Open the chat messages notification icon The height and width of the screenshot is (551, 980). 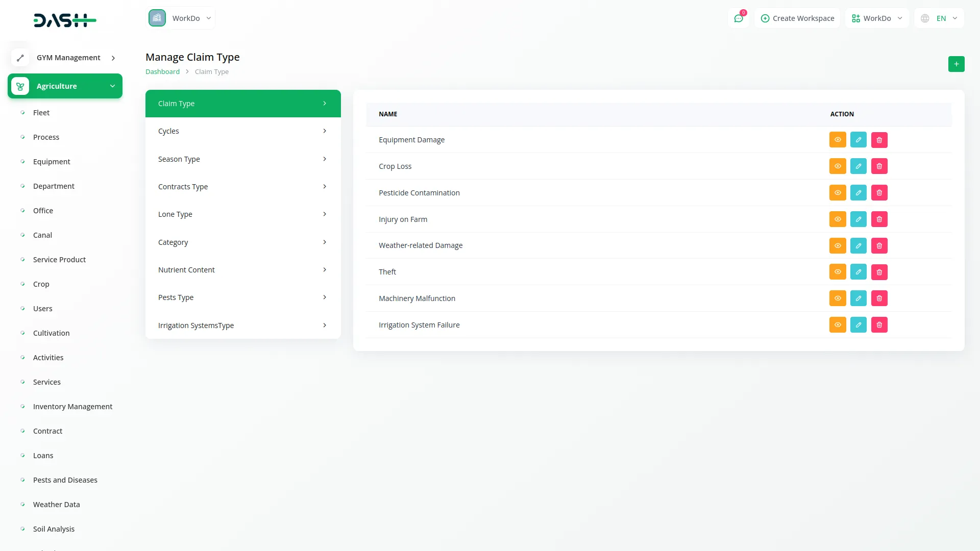[738, 18]
